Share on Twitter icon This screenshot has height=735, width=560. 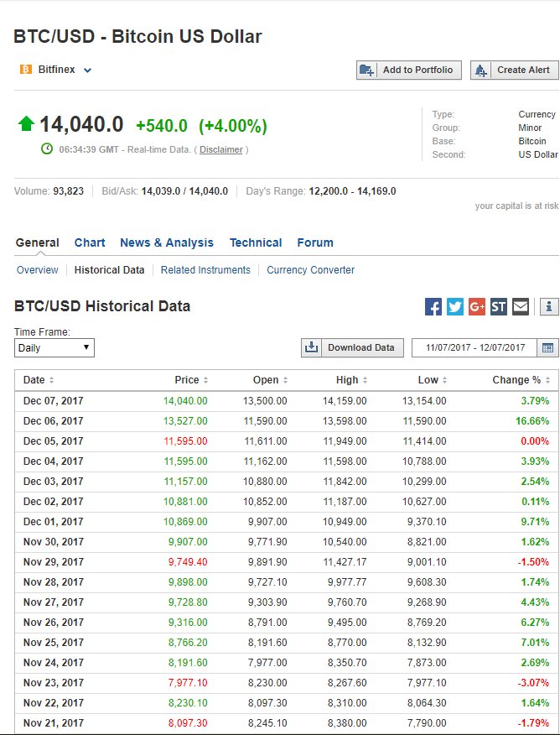click(x=455, y=307)
